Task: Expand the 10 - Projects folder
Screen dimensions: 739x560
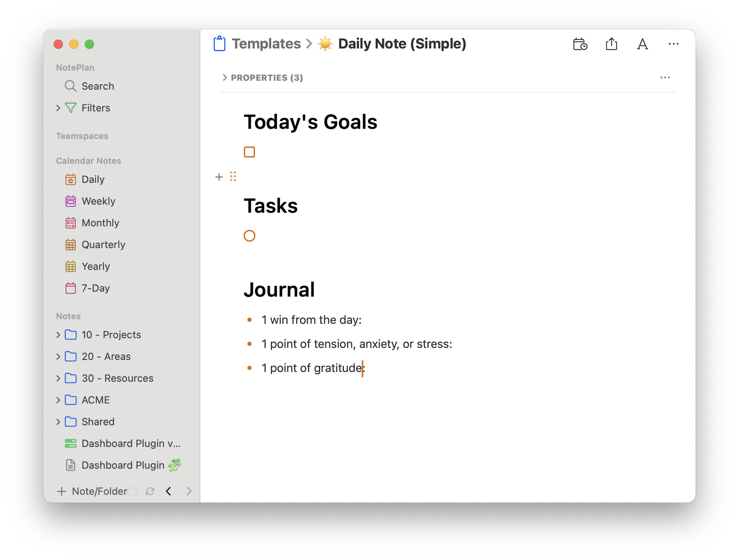Action: click(58, 335)
